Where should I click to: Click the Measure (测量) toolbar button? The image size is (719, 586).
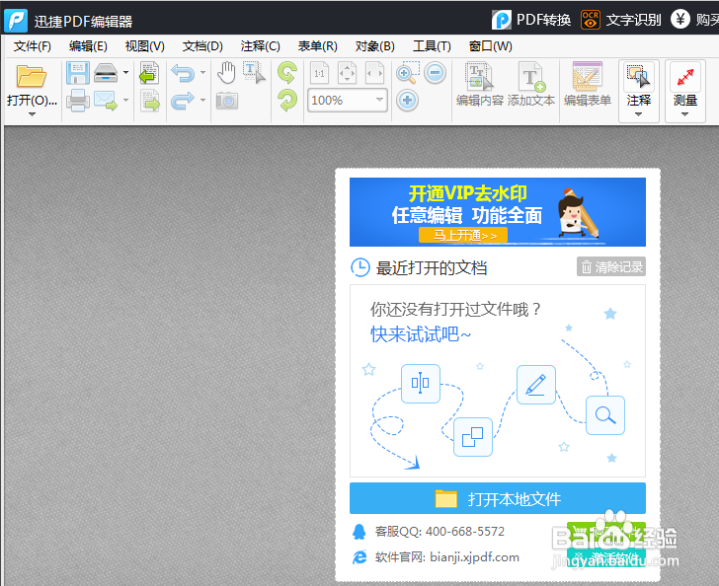(685, 91)
